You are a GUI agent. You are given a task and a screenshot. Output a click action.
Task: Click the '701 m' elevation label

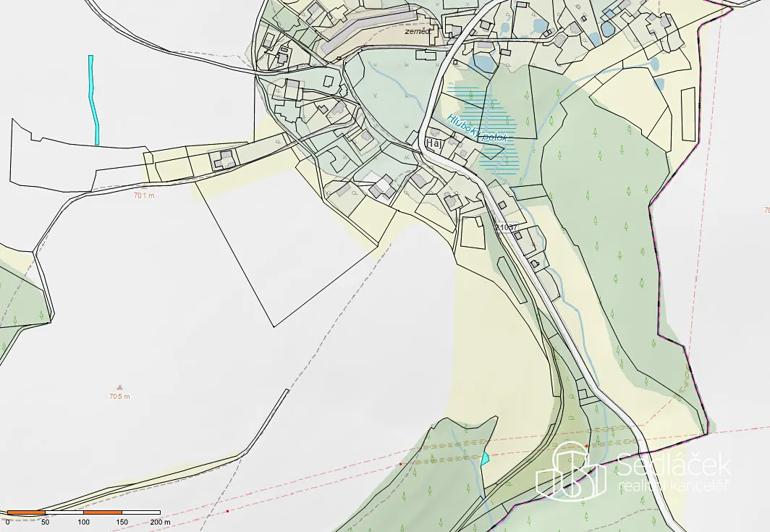pos(144,195)
